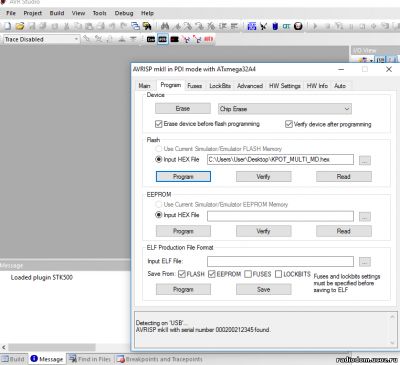Screen dimensions: 400x365
Task: Click the Next Bookmark toolbar icon
Action: (x=188, y=26)
